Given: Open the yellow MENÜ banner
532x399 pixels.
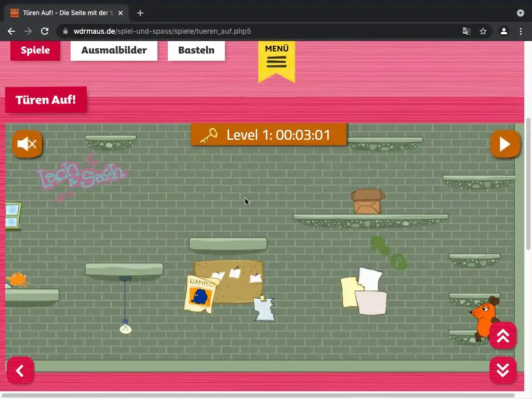Looking at the screenshot, I should click(x=276, y=61).
